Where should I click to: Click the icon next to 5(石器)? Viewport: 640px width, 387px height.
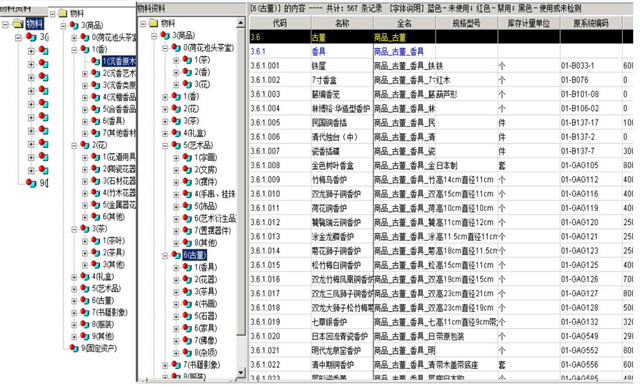pyautogui.click(x=187, y=316)
